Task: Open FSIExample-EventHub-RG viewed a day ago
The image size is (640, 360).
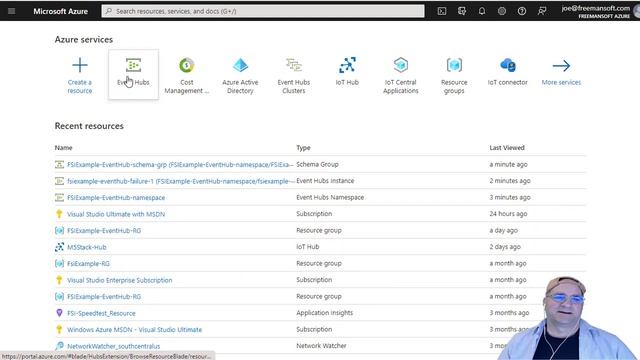Action: click(x=104, y=231)
